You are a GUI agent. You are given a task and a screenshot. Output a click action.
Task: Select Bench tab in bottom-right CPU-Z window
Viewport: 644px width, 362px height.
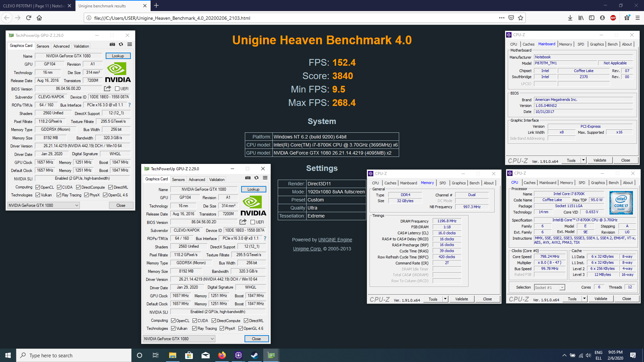pos(614,183)
